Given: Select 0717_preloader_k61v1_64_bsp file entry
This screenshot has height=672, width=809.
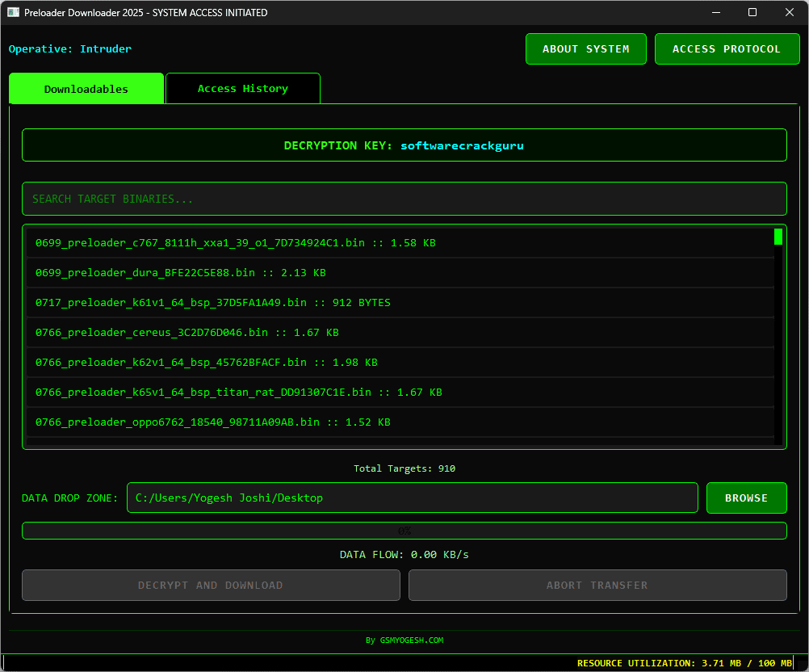Looking at the screenshot, I should coord(400,302).
